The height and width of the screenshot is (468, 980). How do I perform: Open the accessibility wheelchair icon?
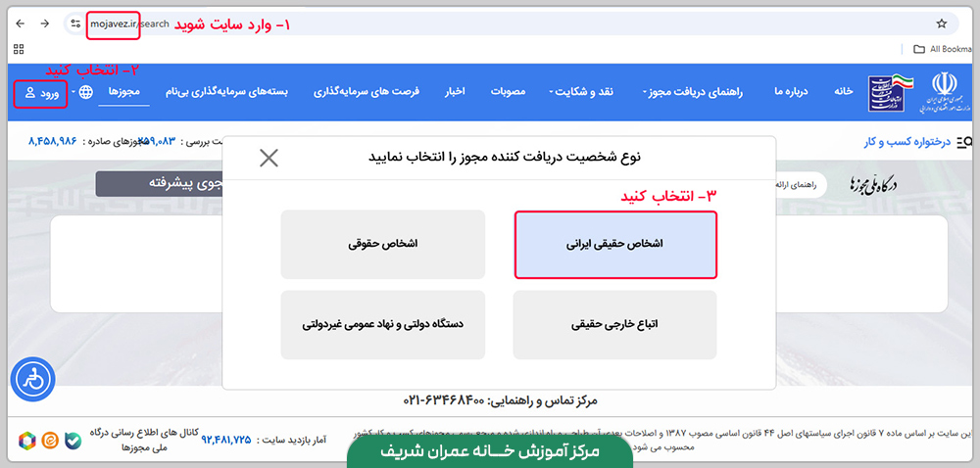point(32,379)
